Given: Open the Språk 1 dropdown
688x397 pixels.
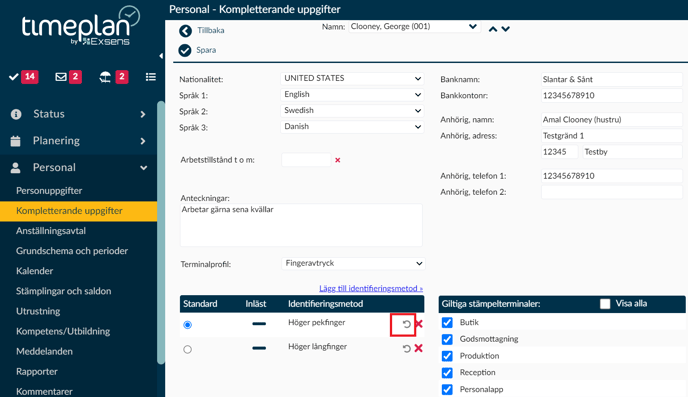Looking at the screenshot, I should [x=352, y=95].
